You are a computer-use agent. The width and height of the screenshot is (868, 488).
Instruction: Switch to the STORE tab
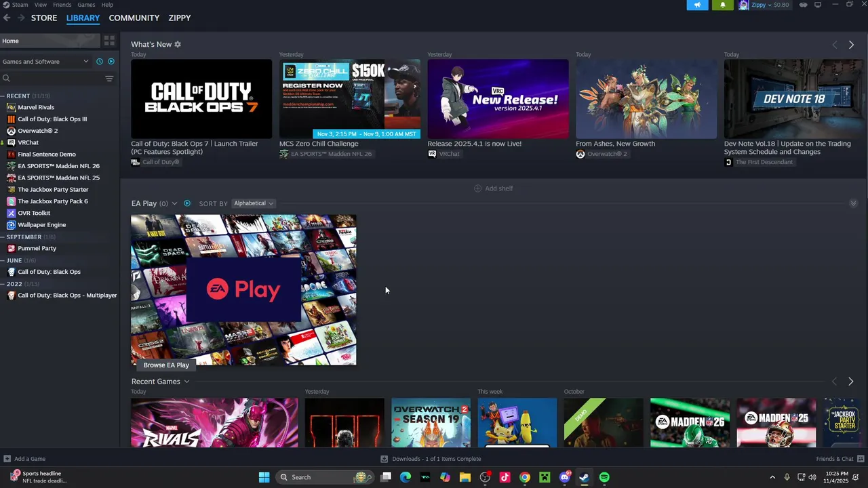(44, 18)
